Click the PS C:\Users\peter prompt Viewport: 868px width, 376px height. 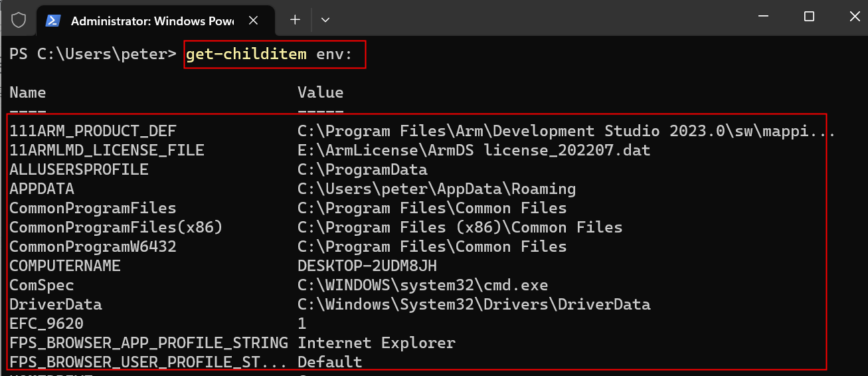point(93,54)
